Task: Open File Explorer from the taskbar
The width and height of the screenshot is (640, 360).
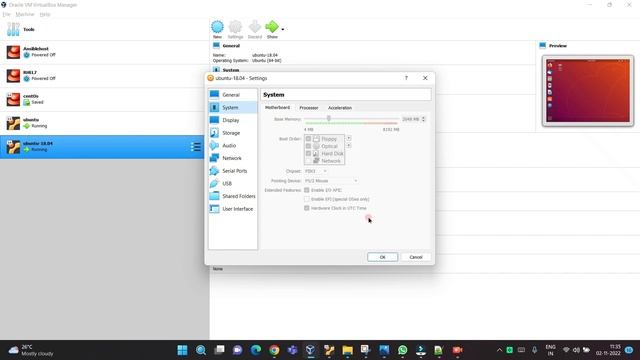Action: (x=347, y=350)
